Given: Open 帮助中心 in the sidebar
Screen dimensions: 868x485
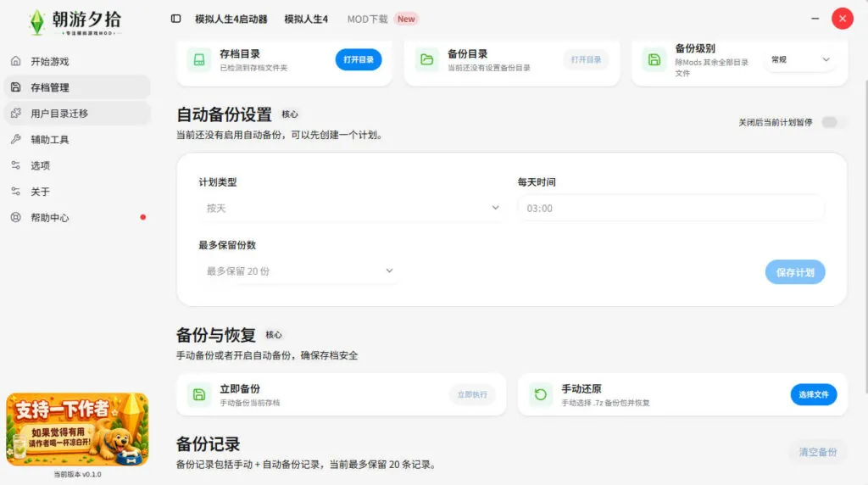Looking at the screenshot, I should coord(77,217).
